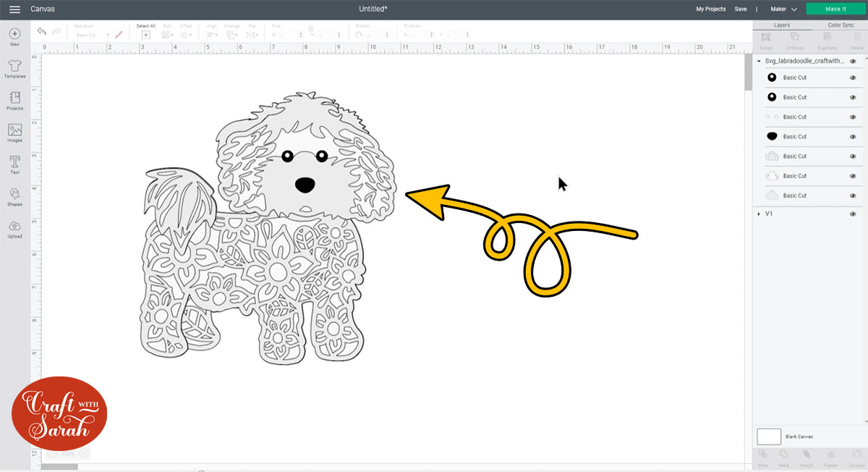The width and height of the screenshot is (868, 472).
Task: Open My Projects link
Action: (x=710, y=9)
